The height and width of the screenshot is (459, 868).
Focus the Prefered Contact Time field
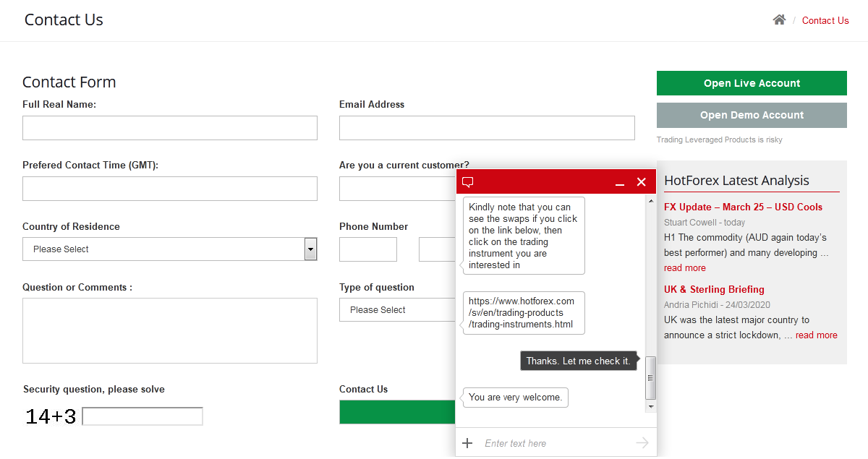click(x=170, y=189)
